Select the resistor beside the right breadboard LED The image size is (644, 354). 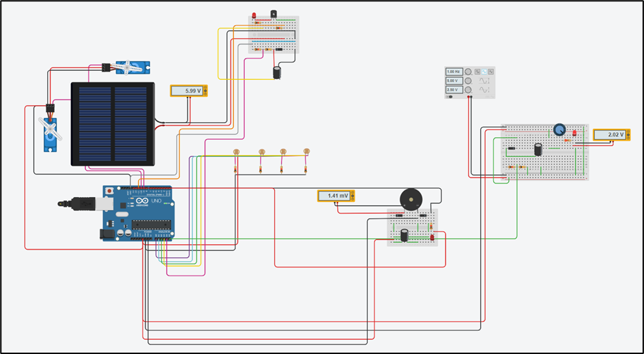point(568,141)
